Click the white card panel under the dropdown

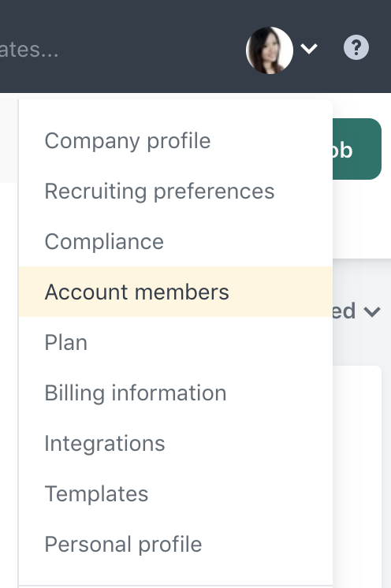(357, 476)
